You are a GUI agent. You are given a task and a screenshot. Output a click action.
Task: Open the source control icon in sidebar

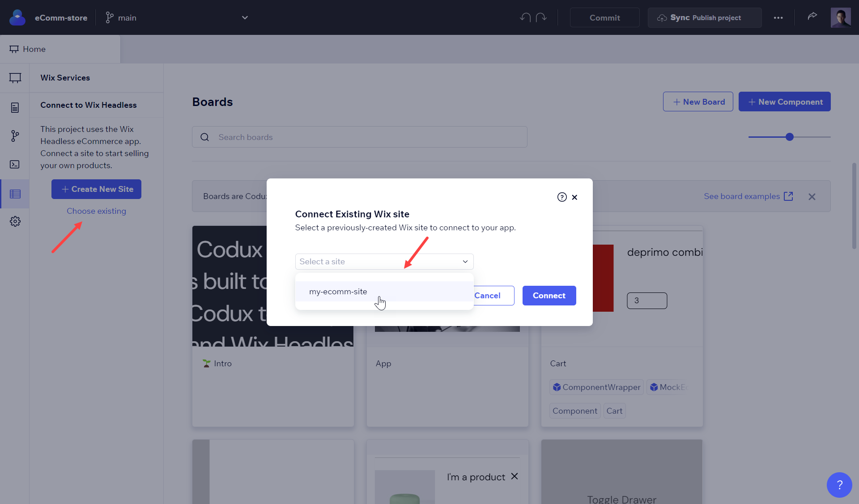coord(15,136)
